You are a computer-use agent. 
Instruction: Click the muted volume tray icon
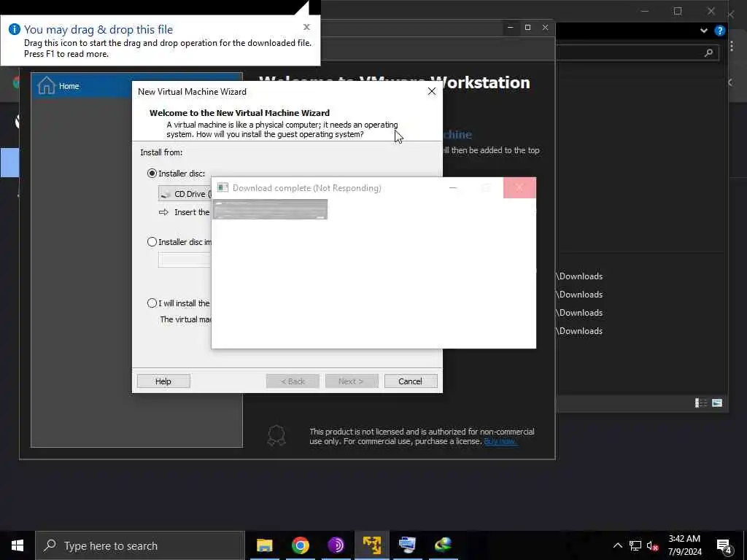pyautogui.click(x=653, y=545)
